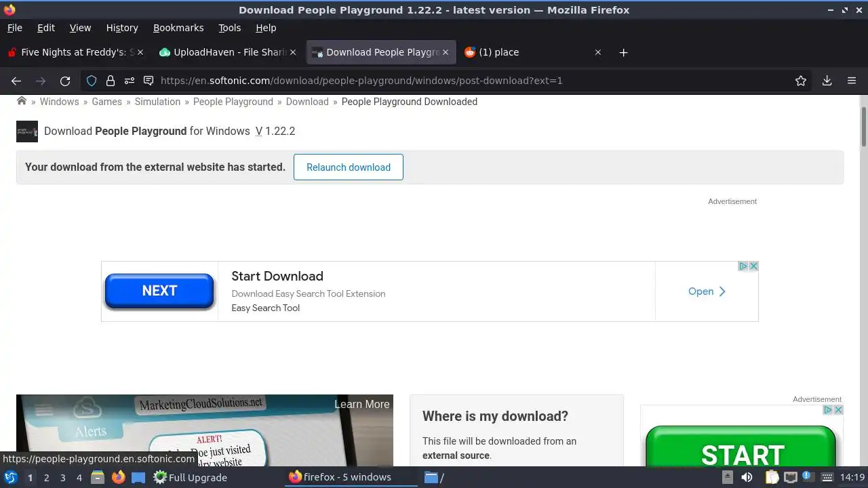Switch to workspace 4 in taskbar
The height and width of the screenshot is (488, 868).
[79, 477]
